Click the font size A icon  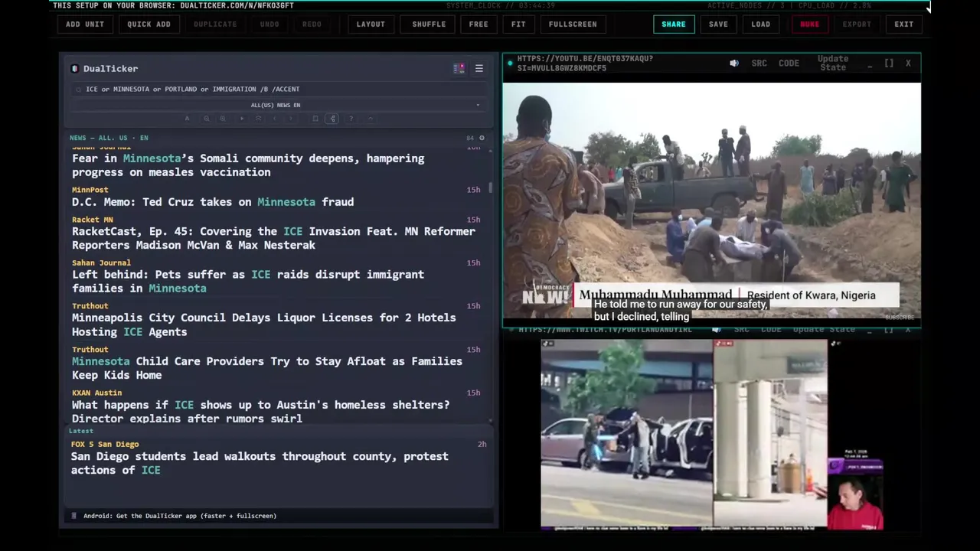click(187, 119)
